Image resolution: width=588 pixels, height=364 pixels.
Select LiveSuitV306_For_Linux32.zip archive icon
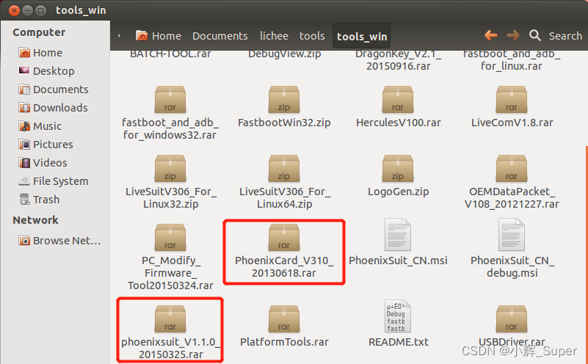point(170,169)
